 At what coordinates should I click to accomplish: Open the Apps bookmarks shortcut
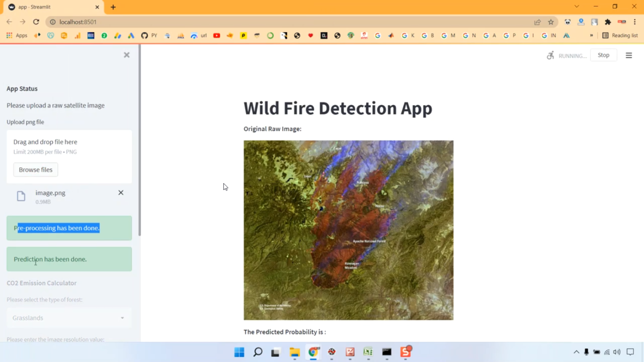tap(17, 36)
